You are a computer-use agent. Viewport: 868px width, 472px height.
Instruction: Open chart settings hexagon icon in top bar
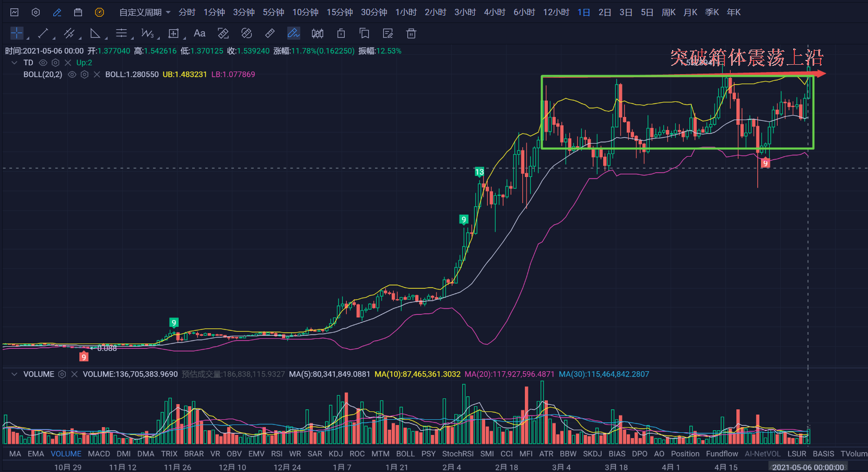pyautogui.click(x=36, y=12)
